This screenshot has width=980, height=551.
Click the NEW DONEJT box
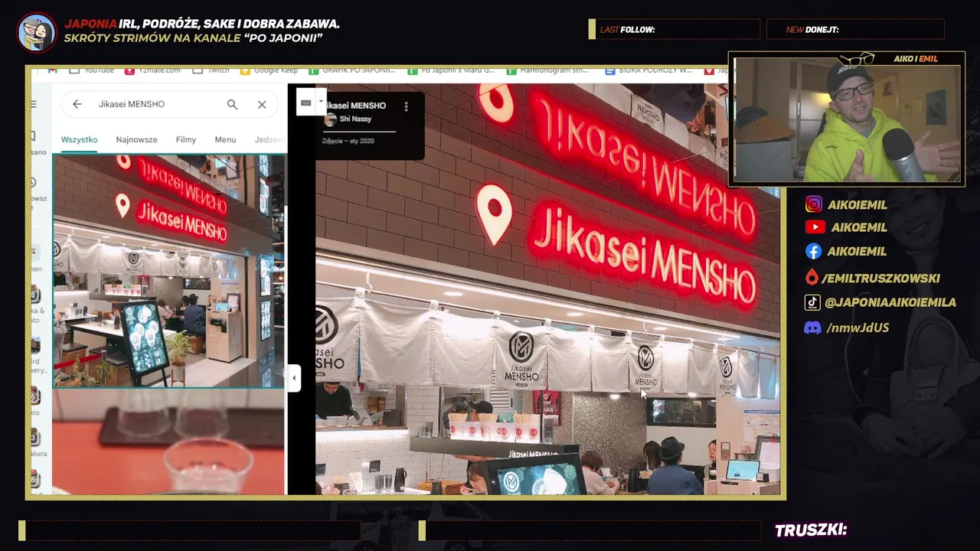coord(856,30)
